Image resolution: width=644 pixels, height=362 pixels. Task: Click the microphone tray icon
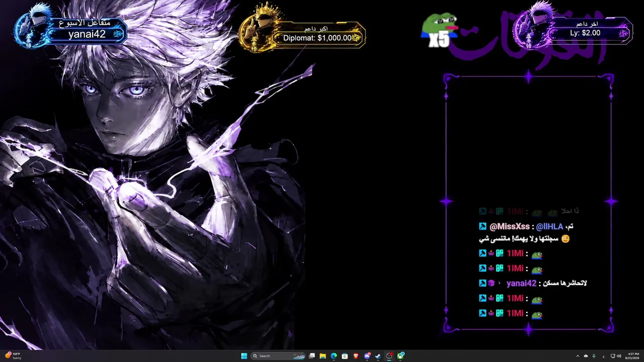(x=594, y=356)
